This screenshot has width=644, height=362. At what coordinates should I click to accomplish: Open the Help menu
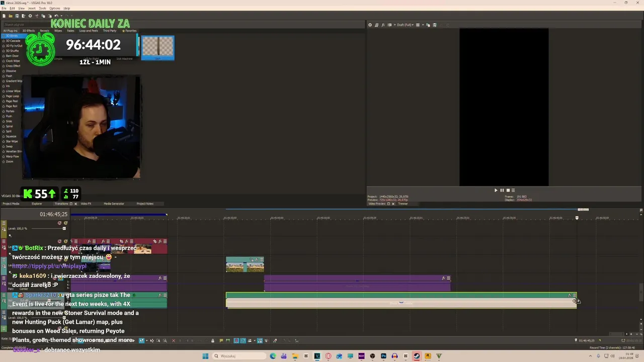point(67,9)
